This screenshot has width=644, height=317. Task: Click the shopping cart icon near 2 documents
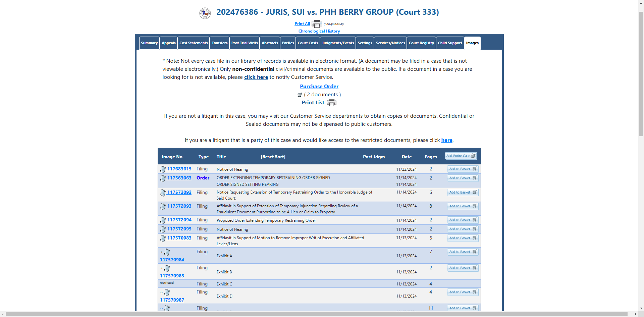point(300,95)
